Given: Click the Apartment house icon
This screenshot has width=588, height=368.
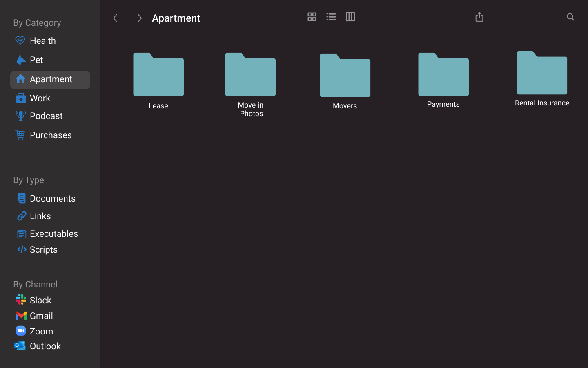Looking at the screenshot, I should pos(20,79).
